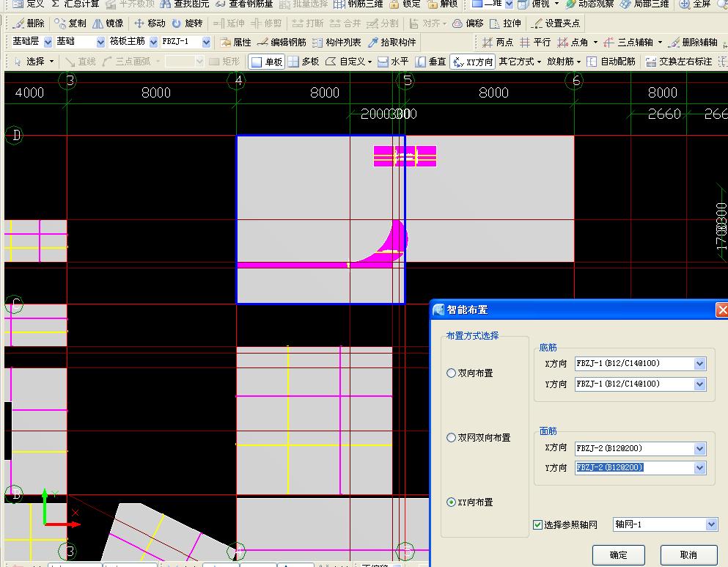Click the 定义 (define) button
Screen dimensions: 728x567
coord(29,4)
